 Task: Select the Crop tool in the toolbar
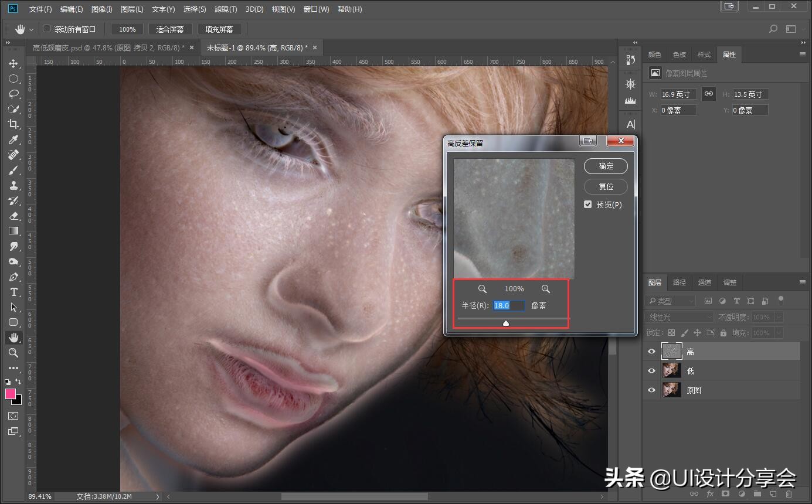tap(13, 124)
